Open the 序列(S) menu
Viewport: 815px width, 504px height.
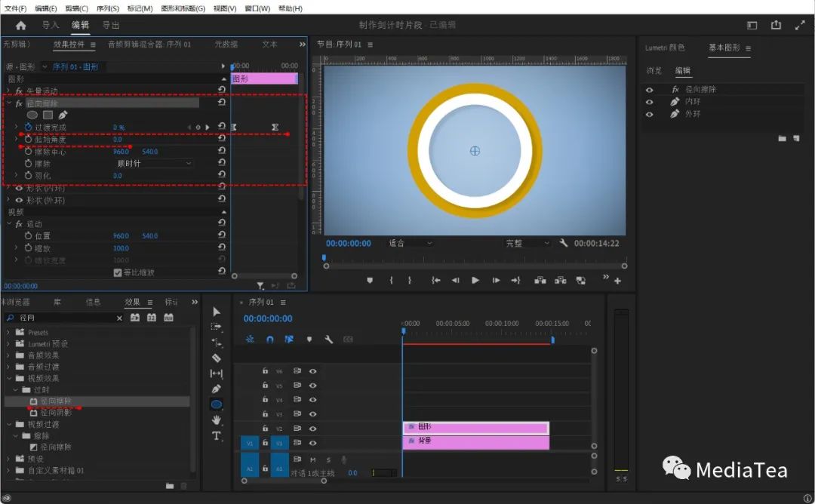[108, 8]
